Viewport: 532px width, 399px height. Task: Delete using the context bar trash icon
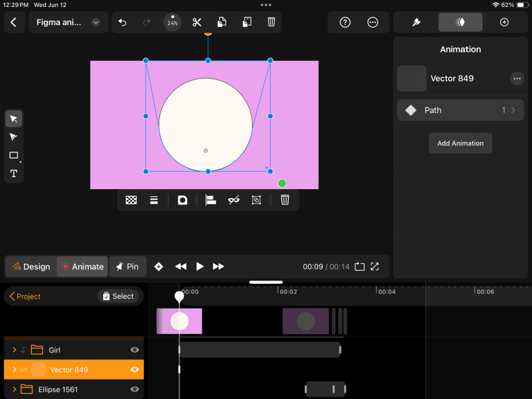(x=285, y=200)
